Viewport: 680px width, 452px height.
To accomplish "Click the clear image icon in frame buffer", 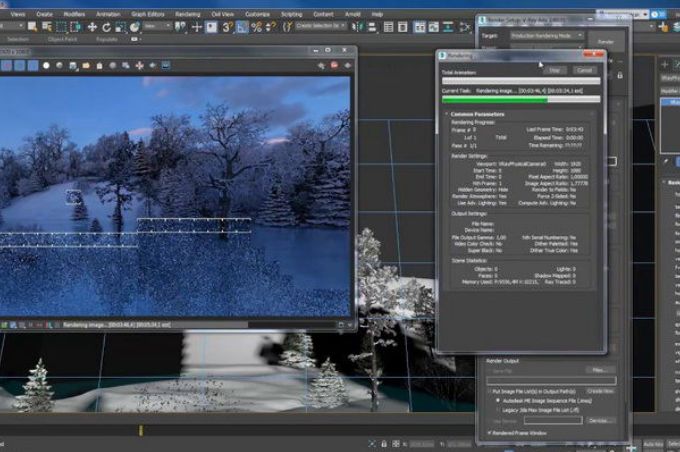I will click(99, 66).
